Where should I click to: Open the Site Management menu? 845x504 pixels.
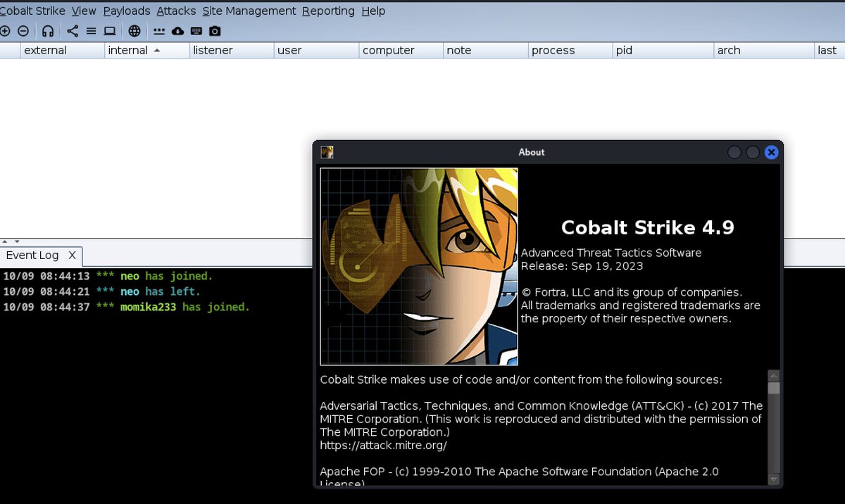point(249,11)
